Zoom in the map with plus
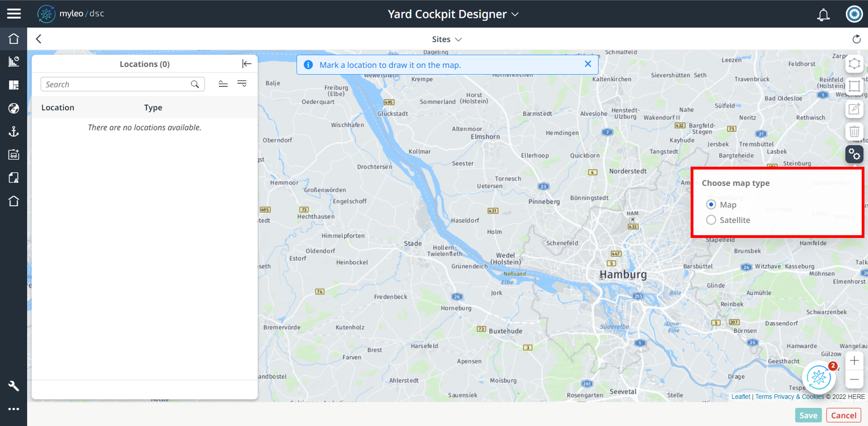Image resolution: width=868 pixels, height=426 pixels. [x=854, y=361]
